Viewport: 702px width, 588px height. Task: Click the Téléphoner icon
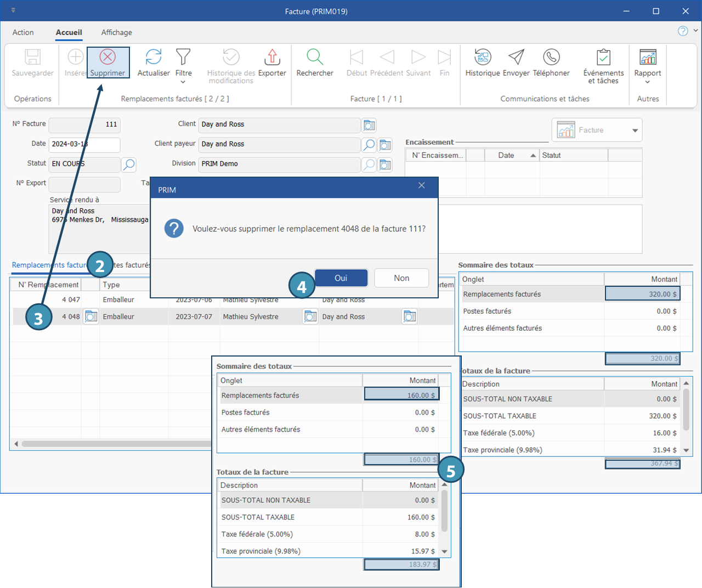(x=551, y=57)
